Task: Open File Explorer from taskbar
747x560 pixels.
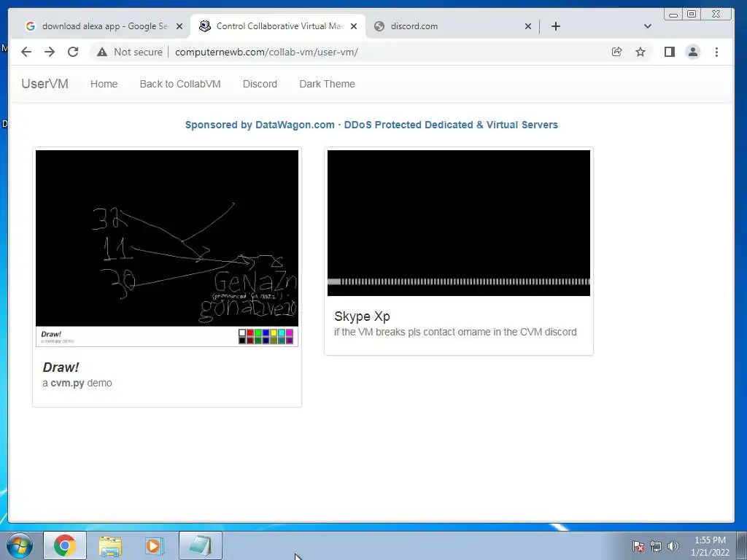Action: pos(110,545)
